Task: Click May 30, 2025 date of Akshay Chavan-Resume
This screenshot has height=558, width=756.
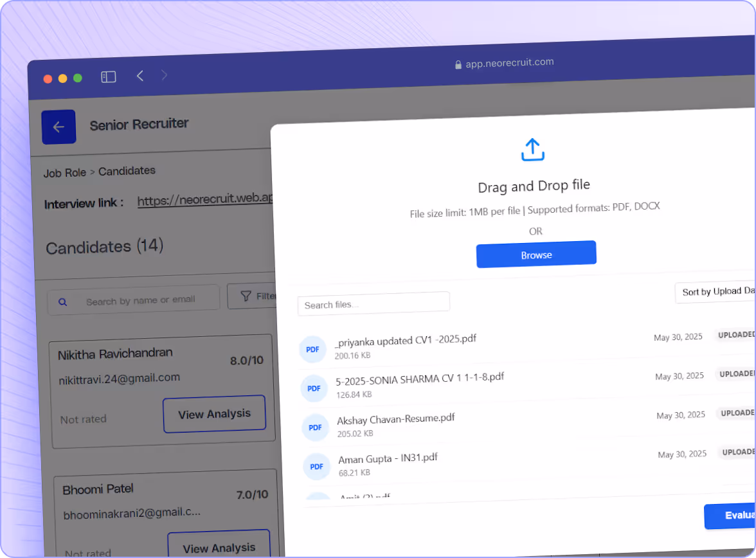Action: pos(681,415)
